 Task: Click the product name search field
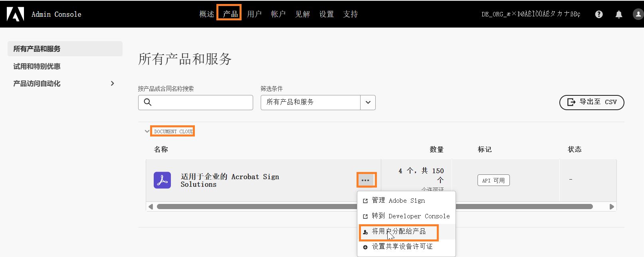(196, 103)
